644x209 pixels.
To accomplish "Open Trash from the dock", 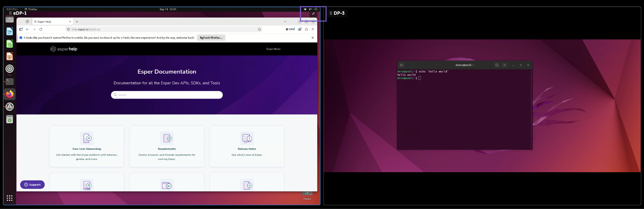I will (x=10, y=119).
